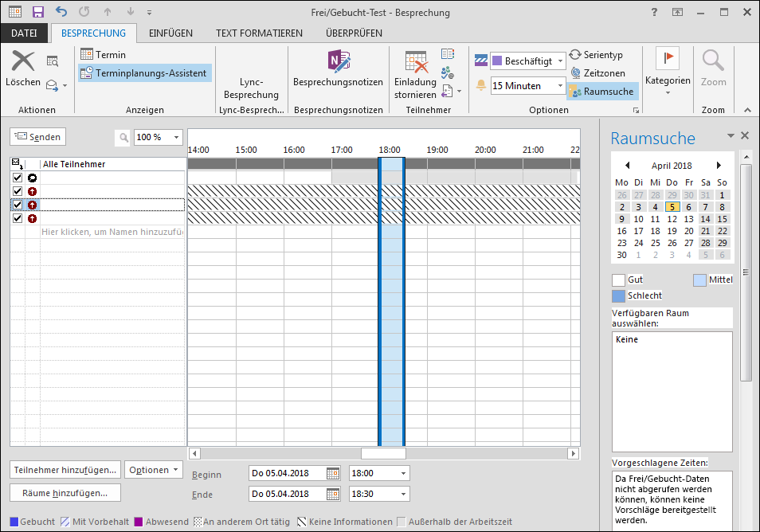The image size is (760, 532).
Task: Open the address book icon in Teilnehmer
Action: point(448,54)
